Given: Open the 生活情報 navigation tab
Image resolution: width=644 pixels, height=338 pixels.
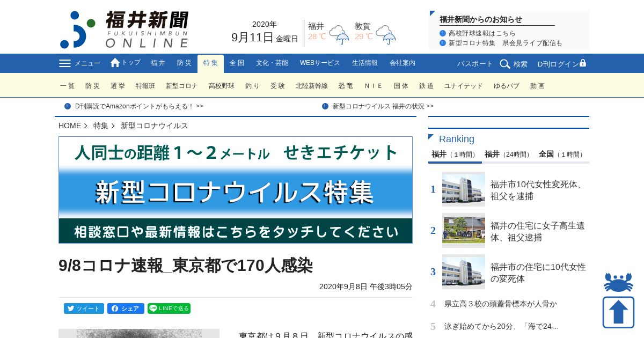Looking at the screenshot, I should [x=365, y=63].
